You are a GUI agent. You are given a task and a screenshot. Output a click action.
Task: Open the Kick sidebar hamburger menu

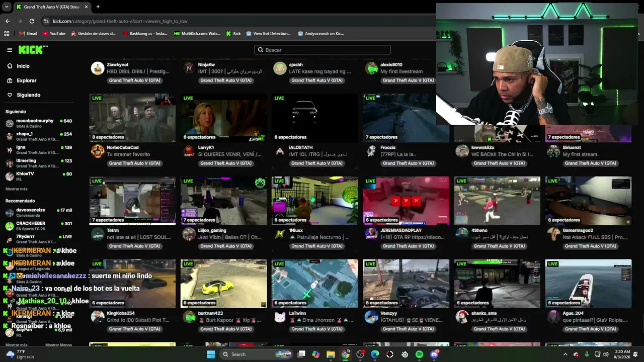point(10,50)
